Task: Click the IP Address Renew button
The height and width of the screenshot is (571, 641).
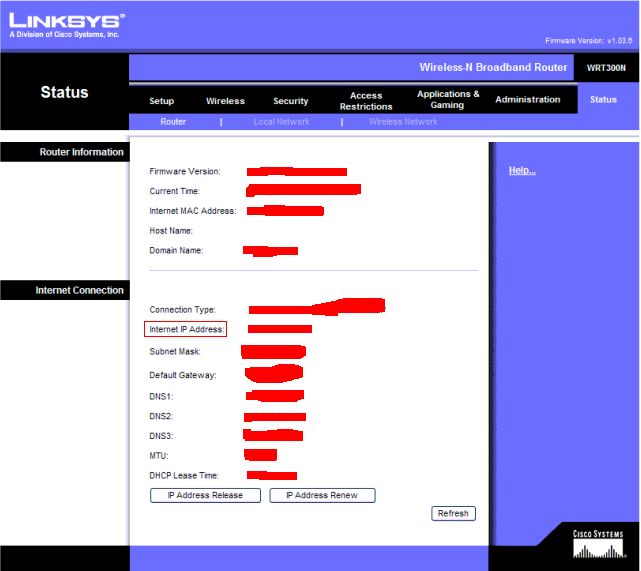Action: [x=322, y=495]
